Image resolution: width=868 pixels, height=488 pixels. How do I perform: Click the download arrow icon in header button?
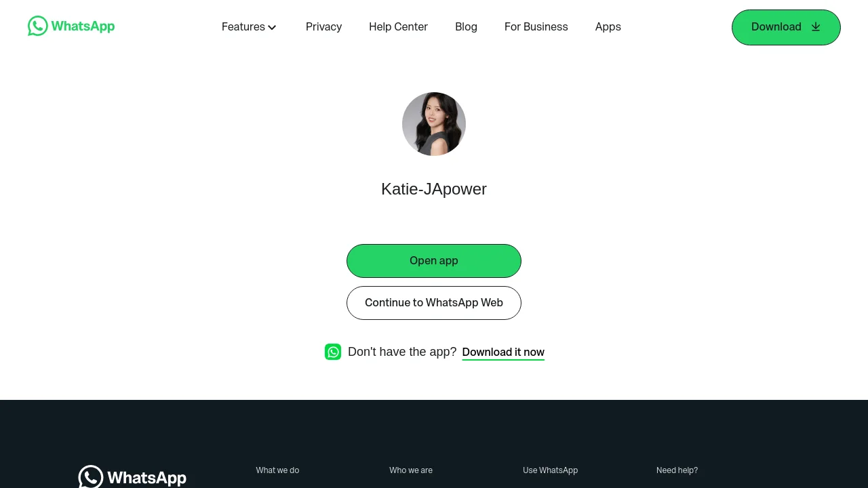click(816, 27)
